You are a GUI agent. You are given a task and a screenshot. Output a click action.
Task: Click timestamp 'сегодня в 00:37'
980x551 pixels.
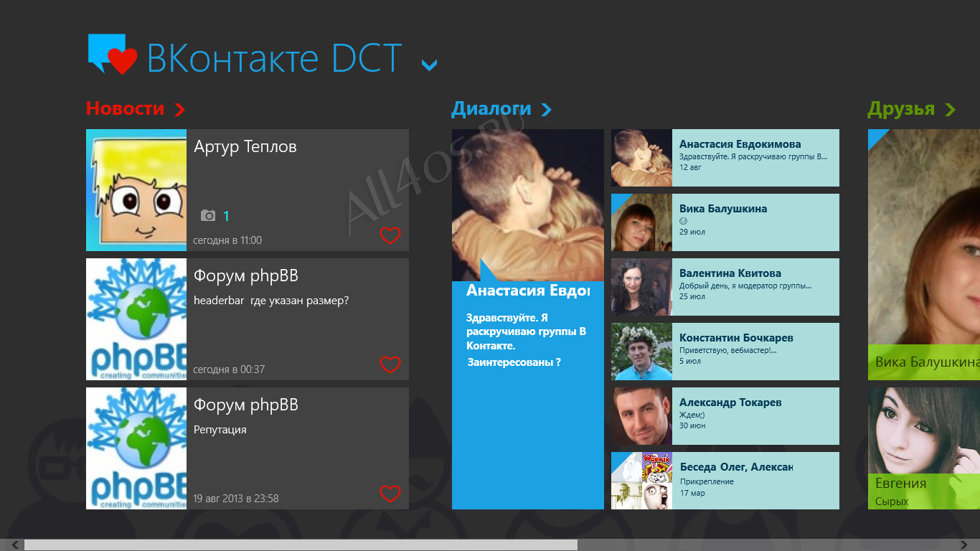click(229, 369)
